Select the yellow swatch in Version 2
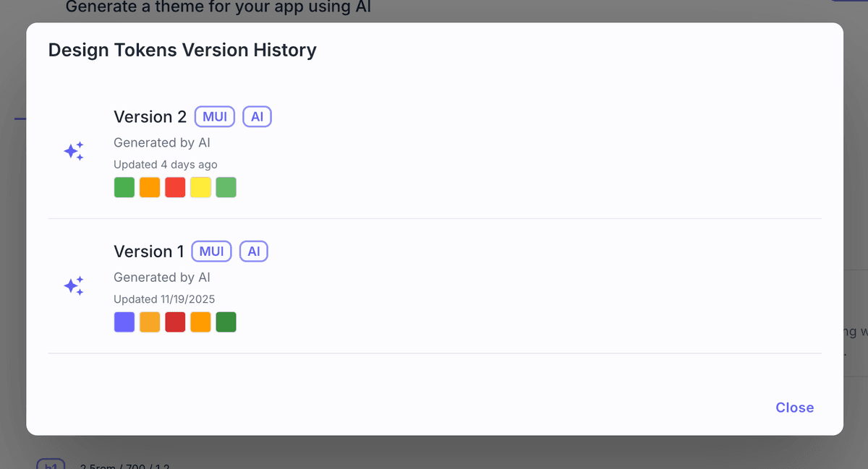 tap(200, 187)
